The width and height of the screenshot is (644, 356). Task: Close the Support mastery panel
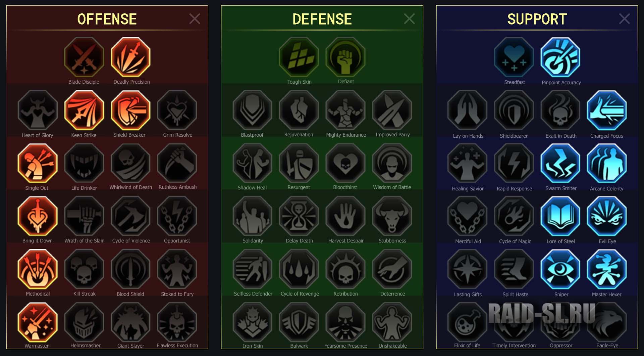(624, 19)
